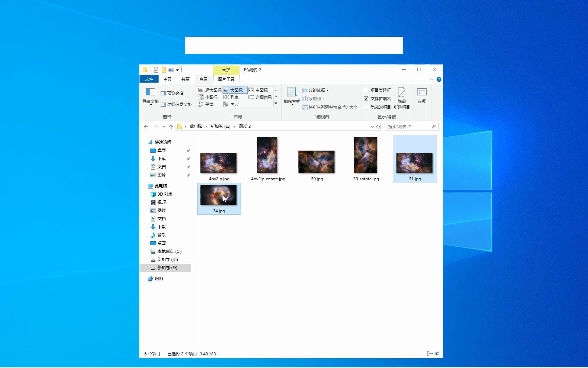Toggle the Details pane (详细信息窗格)

tap(176, 105)
